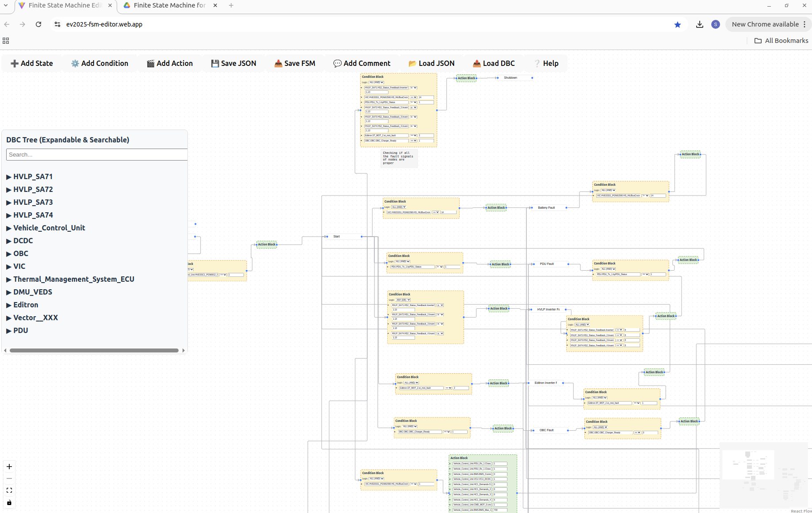Click the site information icon in address bar
This screenshot has width=812, height=513.
(x=57, y=24)
